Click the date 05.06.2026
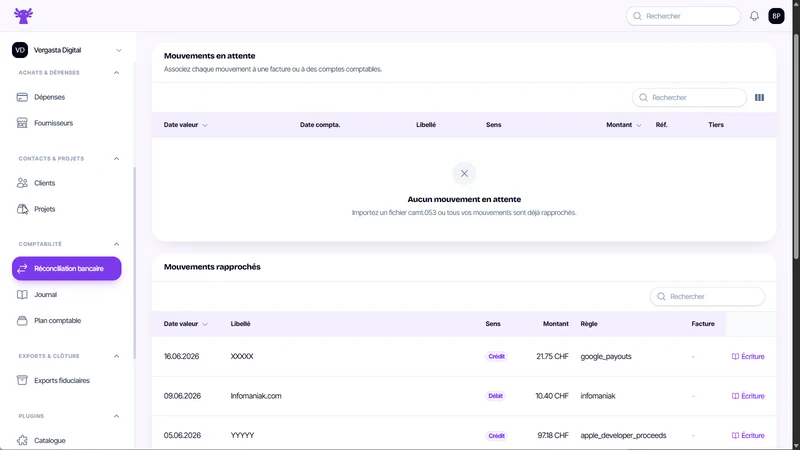 182,435
